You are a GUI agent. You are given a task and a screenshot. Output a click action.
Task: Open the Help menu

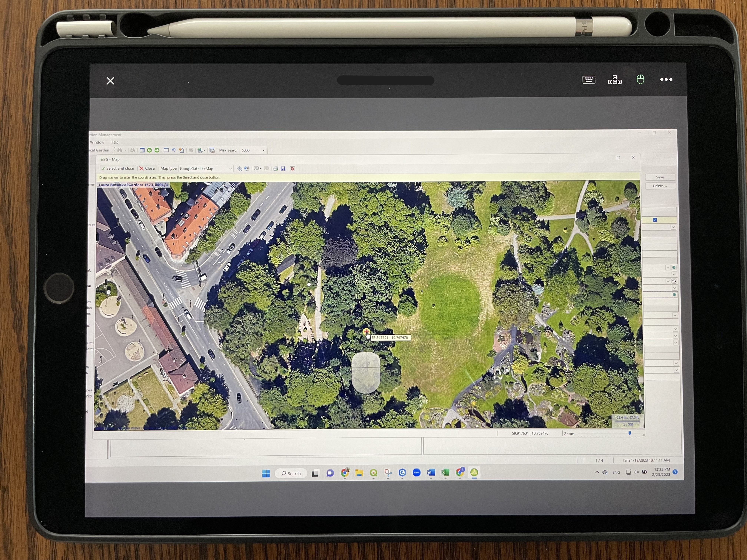[114, 142]
